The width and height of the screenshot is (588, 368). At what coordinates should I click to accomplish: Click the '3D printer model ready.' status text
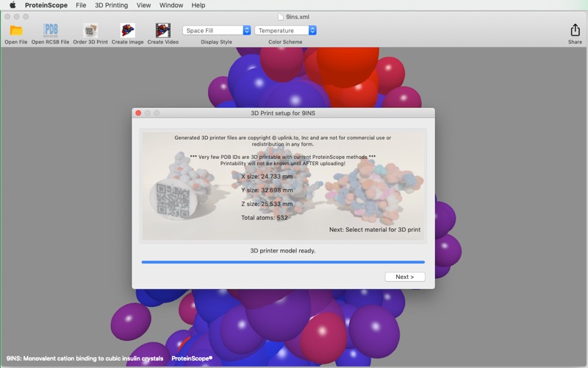[283, 251]
